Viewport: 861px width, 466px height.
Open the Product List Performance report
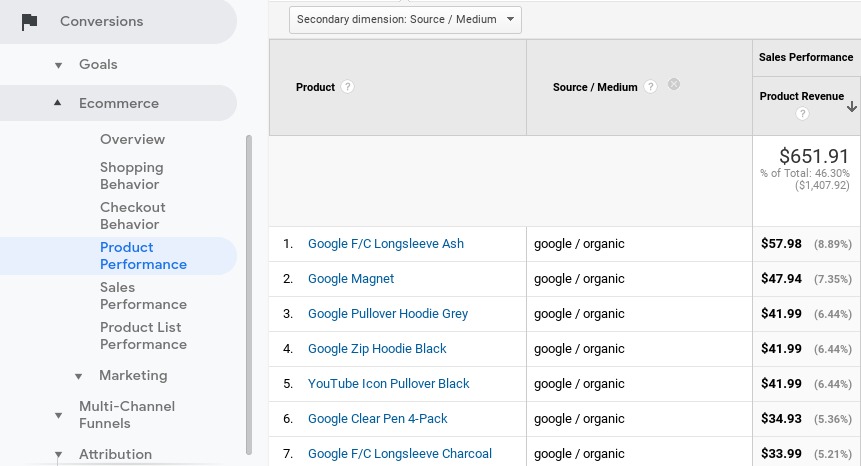click(143, 336)
